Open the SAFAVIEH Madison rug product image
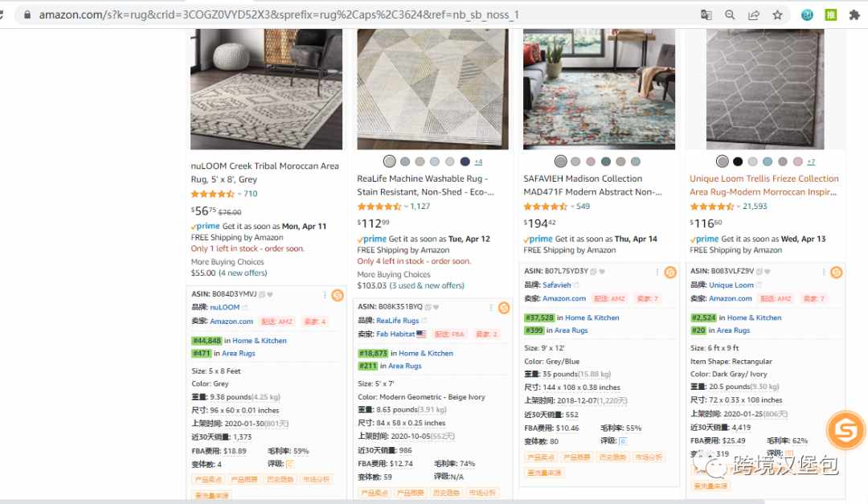The image size is (868, 504). click(599, 89)
